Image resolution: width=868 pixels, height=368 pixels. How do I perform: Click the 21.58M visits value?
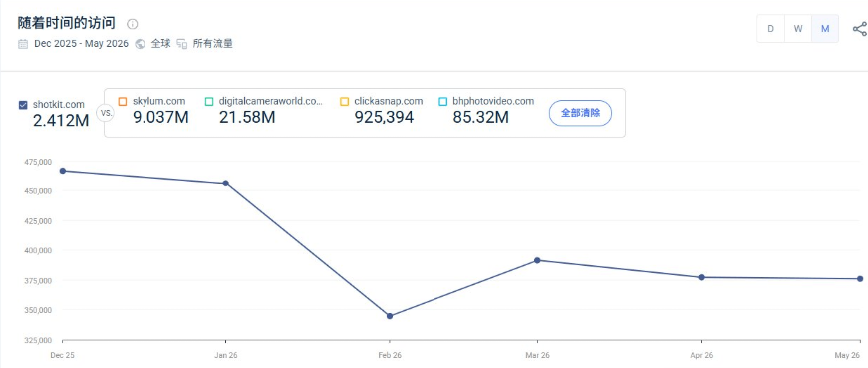click(247, 117)
